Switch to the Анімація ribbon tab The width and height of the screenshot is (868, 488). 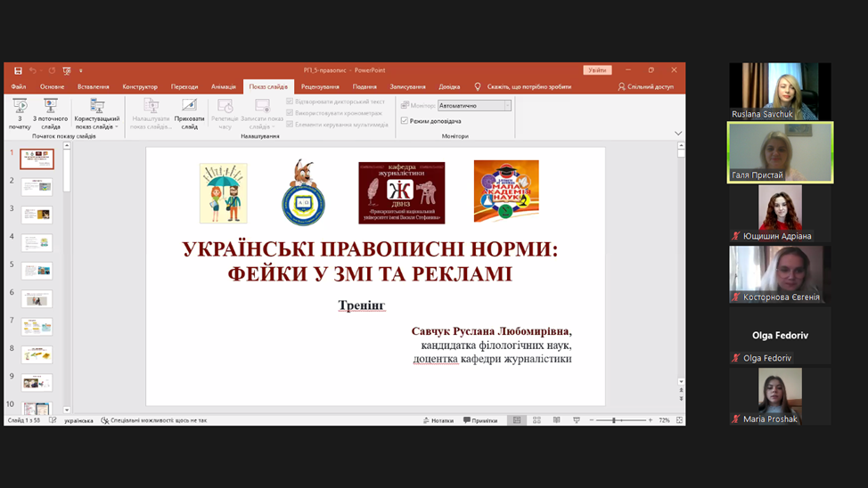[x=224, y=87]
